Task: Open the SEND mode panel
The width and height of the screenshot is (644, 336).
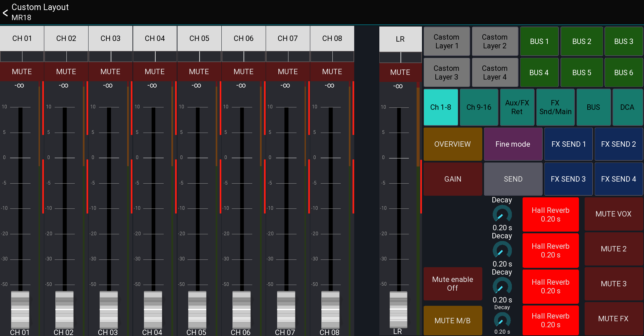Action: tap(513, 179)
